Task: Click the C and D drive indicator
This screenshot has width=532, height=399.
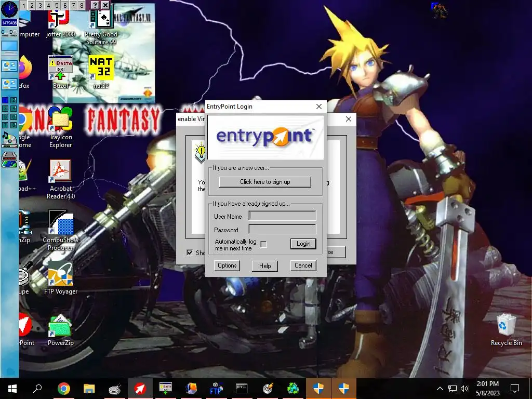Action: [9, 32]
